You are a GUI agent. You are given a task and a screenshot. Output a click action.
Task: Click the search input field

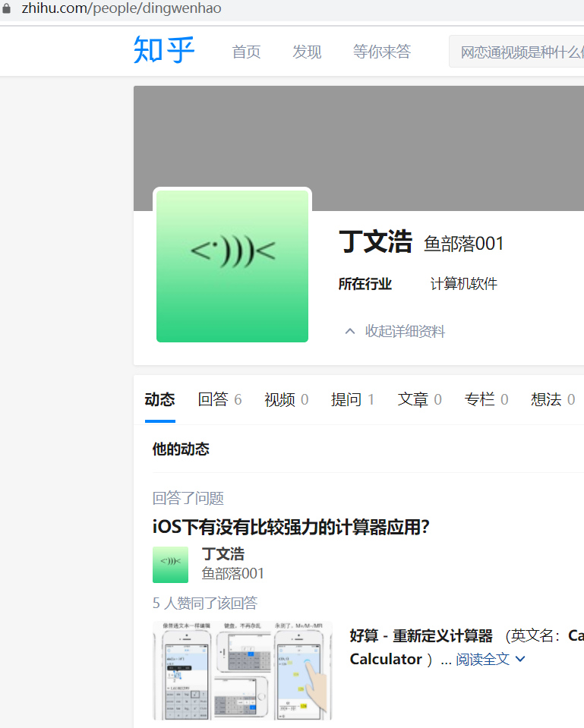click(520, 52)
